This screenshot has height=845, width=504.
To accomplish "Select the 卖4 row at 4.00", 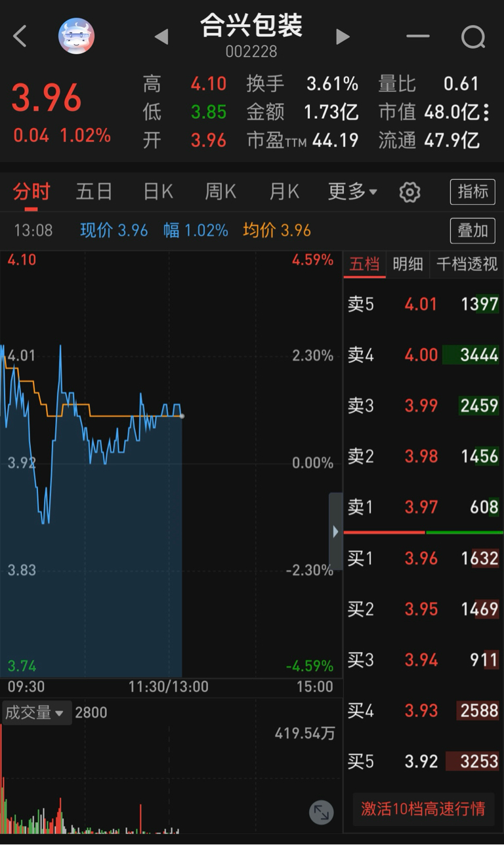I will [423, 355].
